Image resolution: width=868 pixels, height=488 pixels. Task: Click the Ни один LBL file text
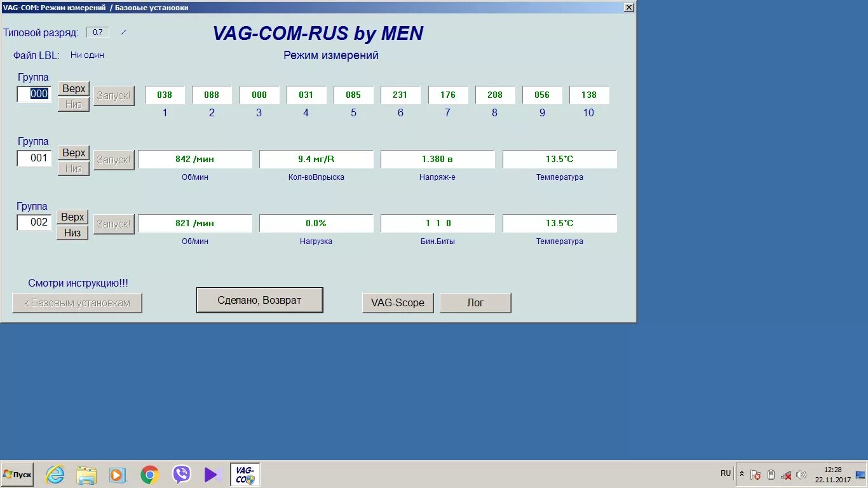pos(87,55)
